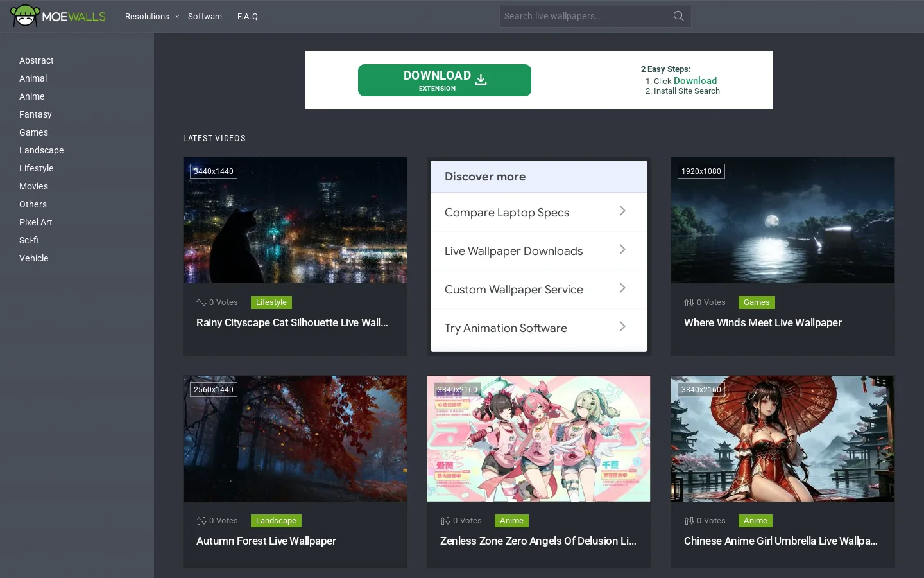This screenshot has height=578, width=924.
Task: Click Anime tag on Zenless Zone Zero card
Action: pos(511,521)
